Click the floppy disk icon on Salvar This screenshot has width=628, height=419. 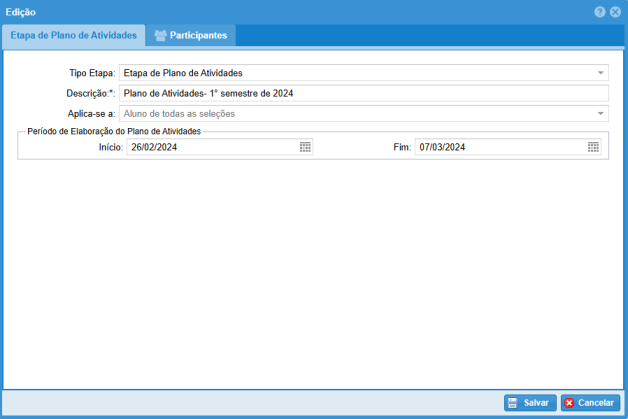coord(512,403)
